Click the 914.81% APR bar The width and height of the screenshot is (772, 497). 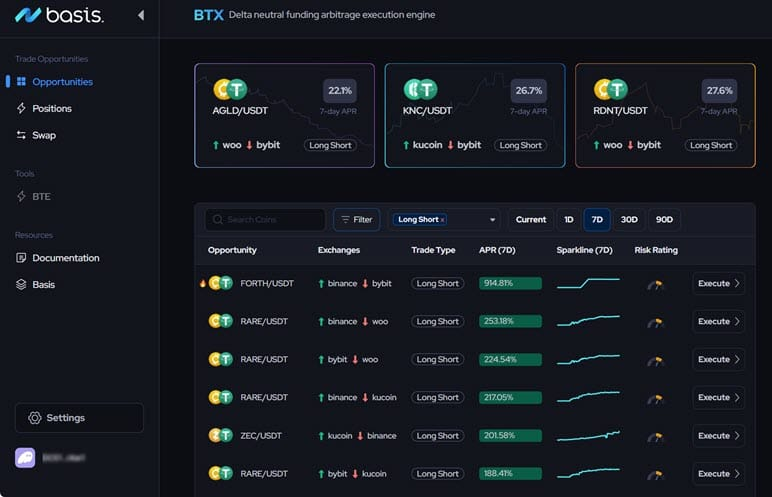510,283
